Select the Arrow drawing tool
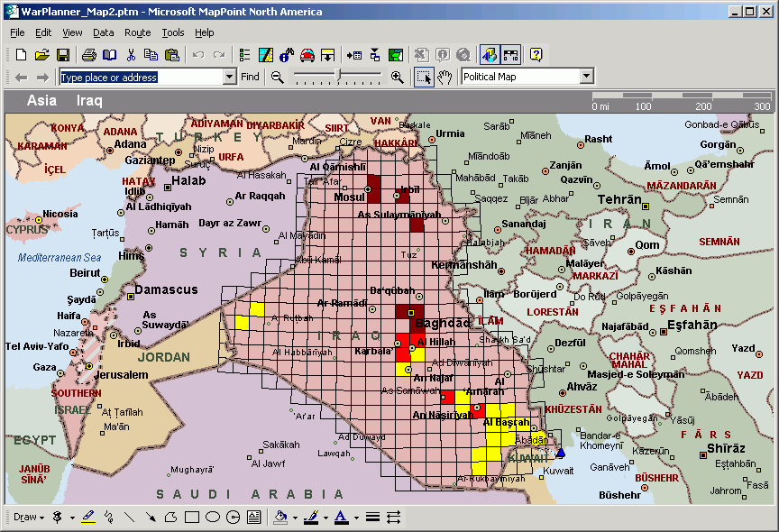Image resolution: width=779 pixels, height=532 pixels. (x=149, y=518)
